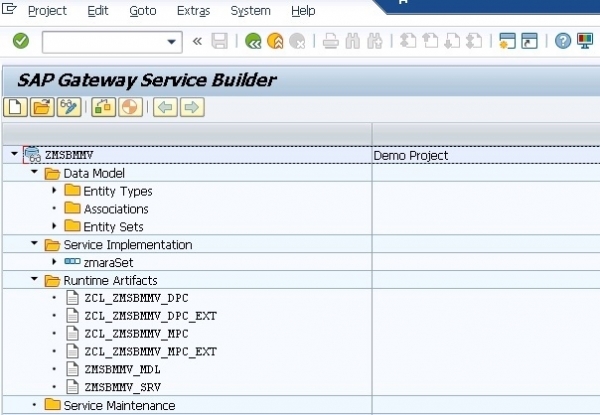Select ZCL_ZMSBMMV_DPC_EXT artifact
The height and width of the screenshot is (415, 600).
(x=150, y=316)
